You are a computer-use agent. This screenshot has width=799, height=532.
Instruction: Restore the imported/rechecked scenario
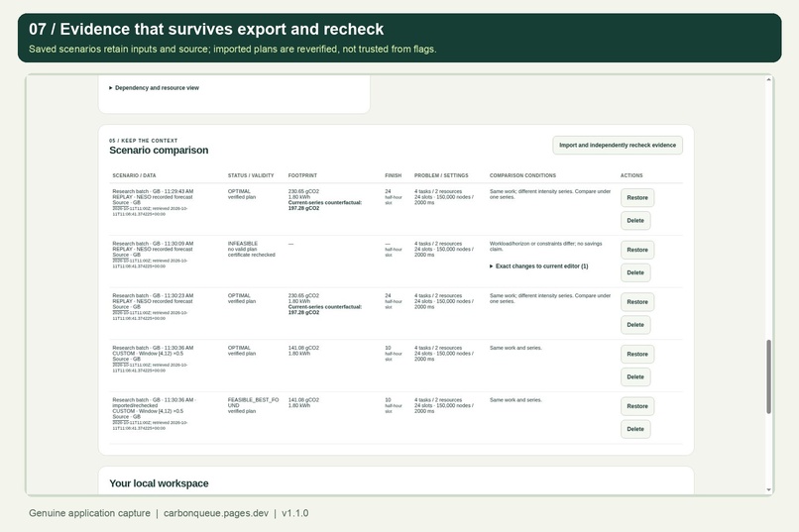(637, 406)
